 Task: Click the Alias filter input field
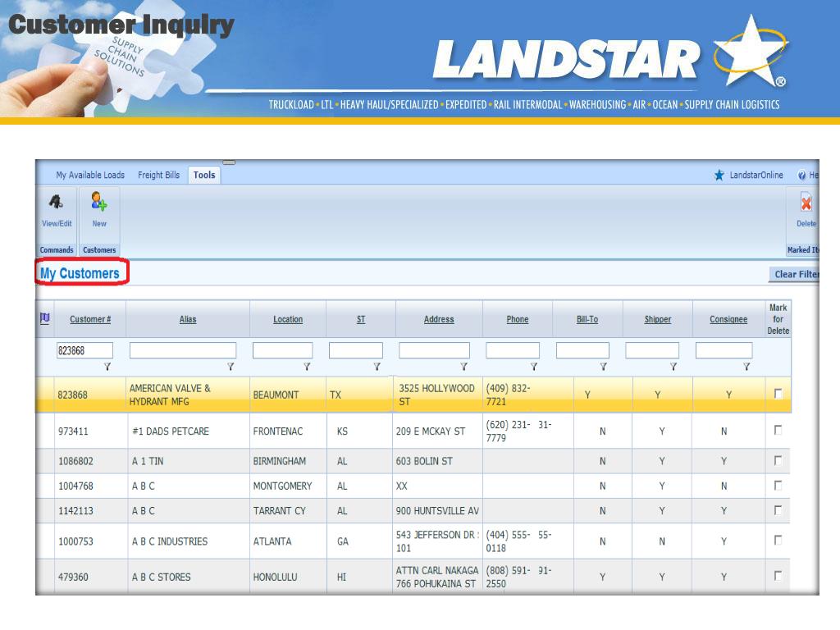pyautogui.click(x=183, y=350)
